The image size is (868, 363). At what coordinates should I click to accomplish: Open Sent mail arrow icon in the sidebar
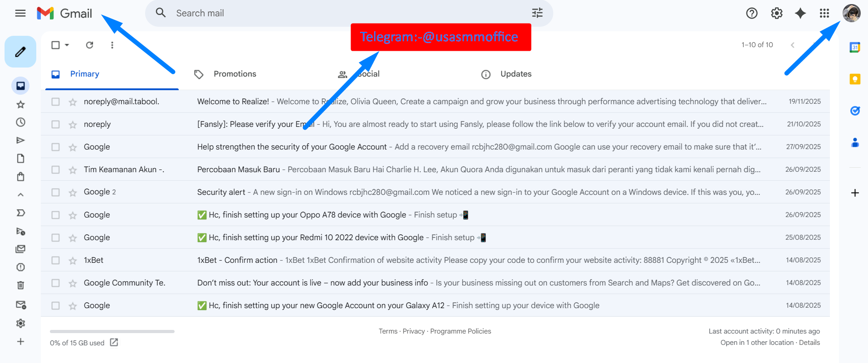[20, 140]
